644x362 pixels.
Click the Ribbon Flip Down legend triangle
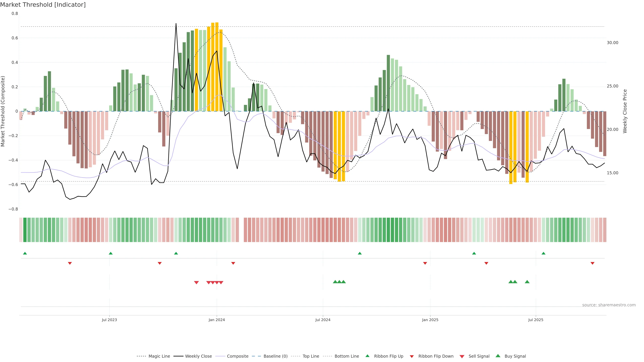click(412, 356)
